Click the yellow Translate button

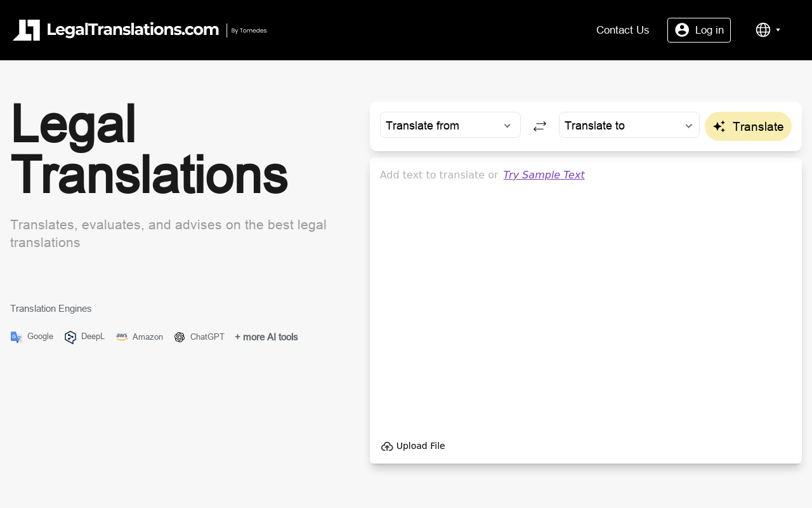(749, 126)
